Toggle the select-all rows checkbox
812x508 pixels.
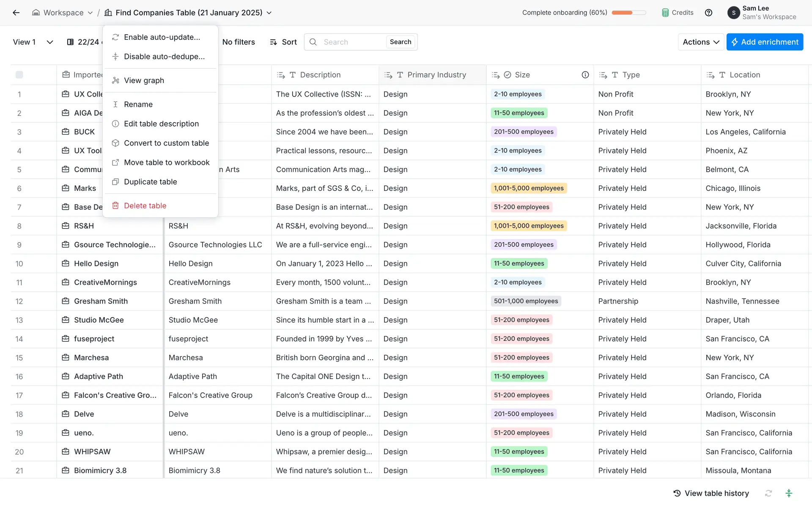point(19,75)
